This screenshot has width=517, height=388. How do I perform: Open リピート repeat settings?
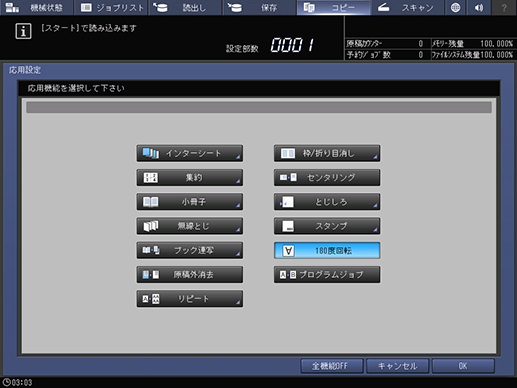coord(190,299)
